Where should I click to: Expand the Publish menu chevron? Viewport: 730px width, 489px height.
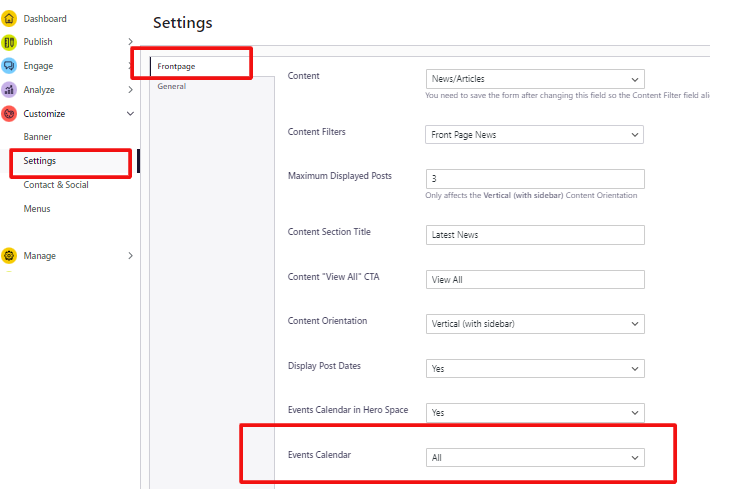pyautogui.click(x=130, y=42)
